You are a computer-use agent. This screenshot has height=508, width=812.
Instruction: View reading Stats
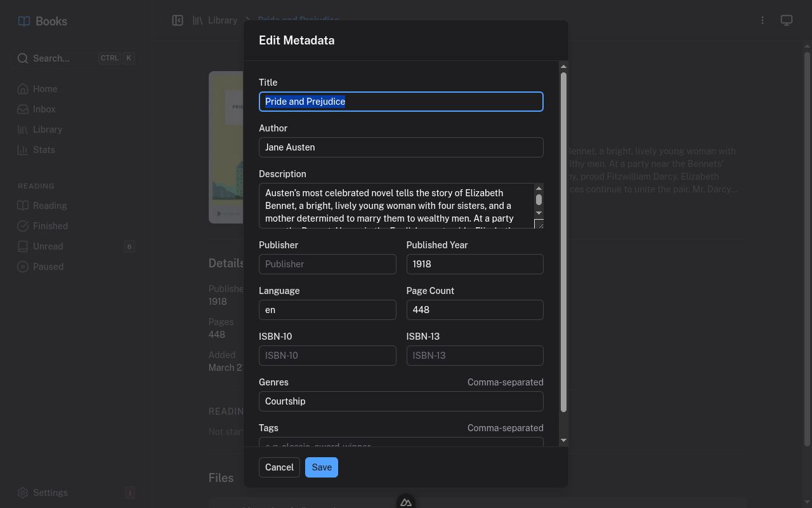tap(43, 149)
